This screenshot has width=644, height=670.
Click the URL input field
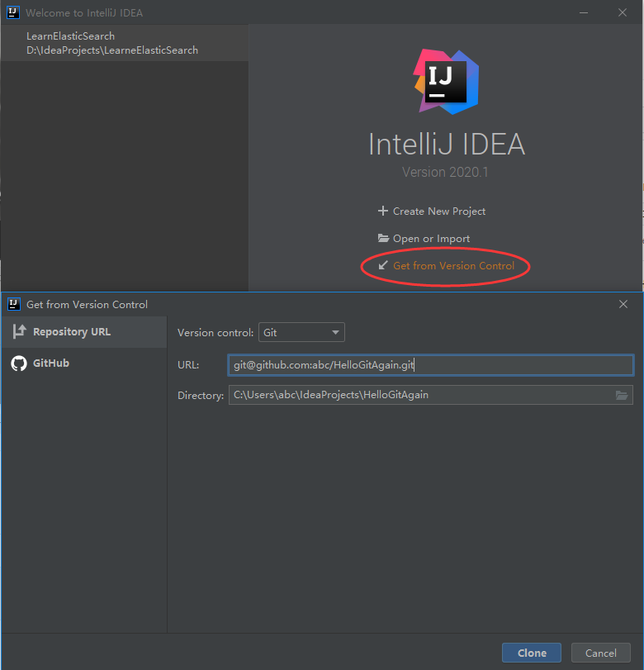pos(430,365)
